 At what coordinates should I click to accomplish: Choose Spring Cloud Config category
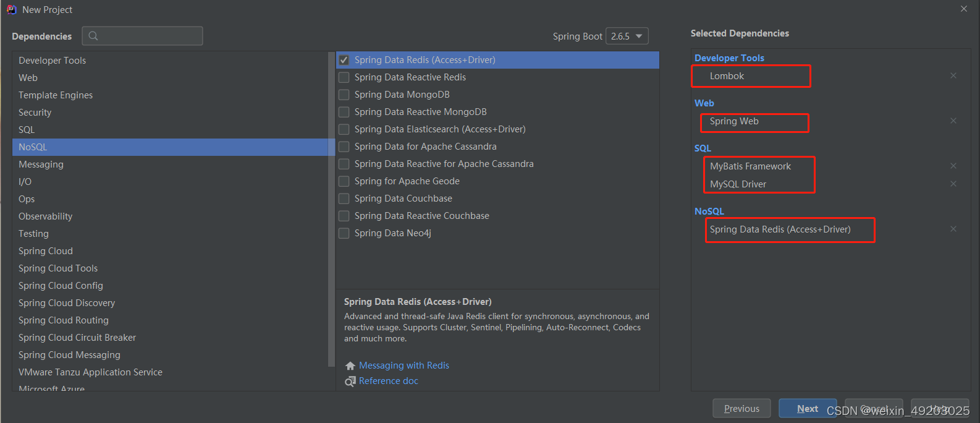170,286
